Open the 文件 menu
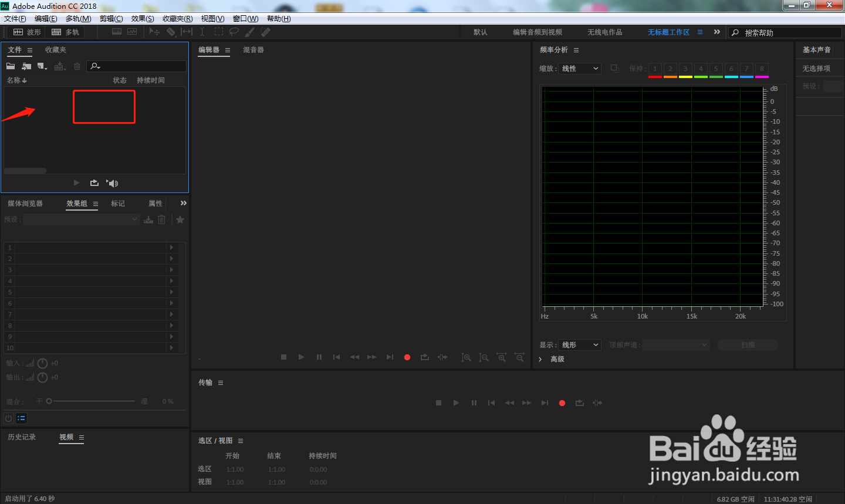 coord(15,19)
